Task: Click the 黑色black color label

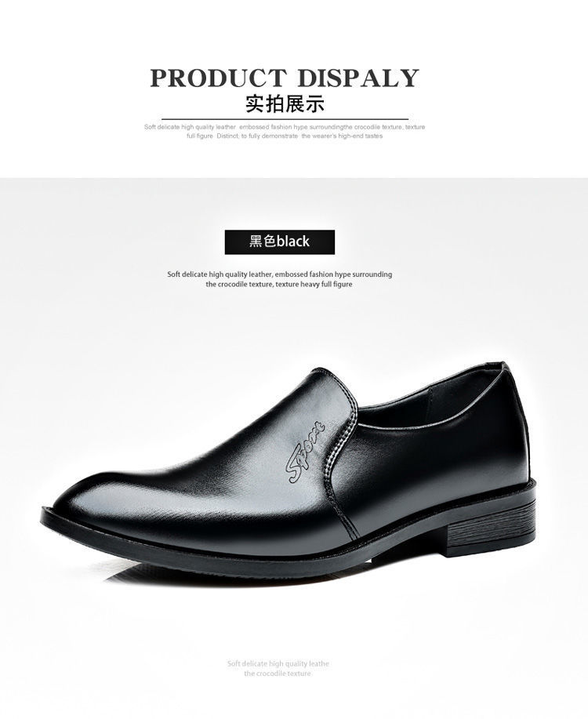Action: click(x=280, y=241)
